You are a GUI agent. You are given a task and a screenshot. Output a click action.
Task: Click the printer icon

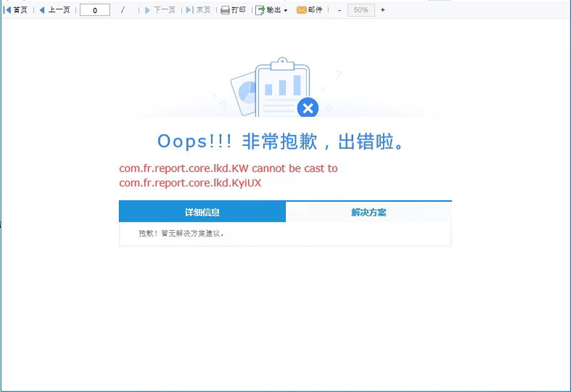click(x=226, y=10)
